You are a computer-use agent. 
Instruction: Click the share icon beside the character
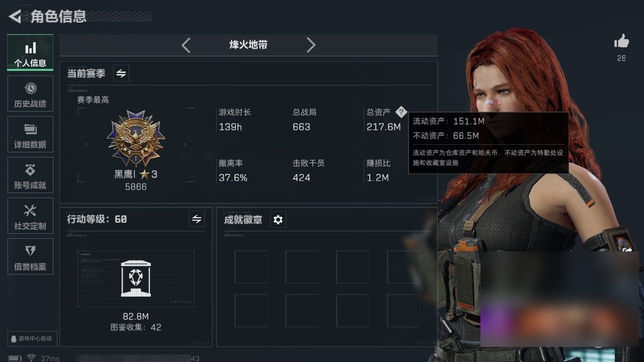627,250
